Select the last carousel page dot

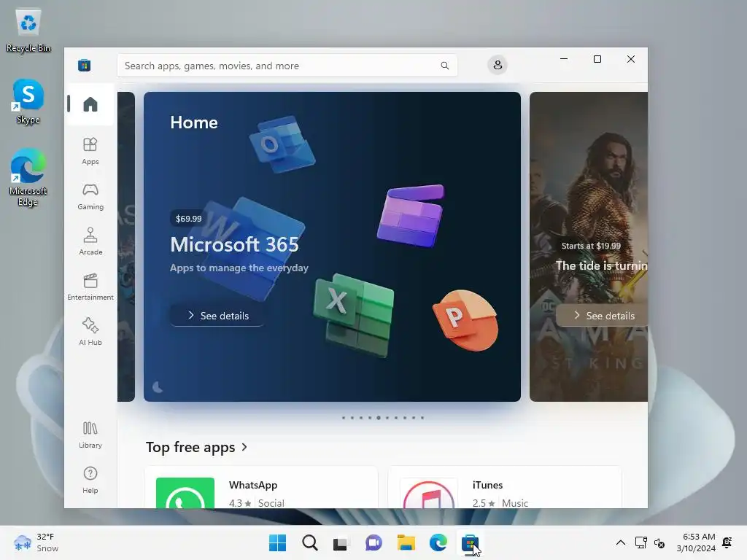(x=422, y=418)
